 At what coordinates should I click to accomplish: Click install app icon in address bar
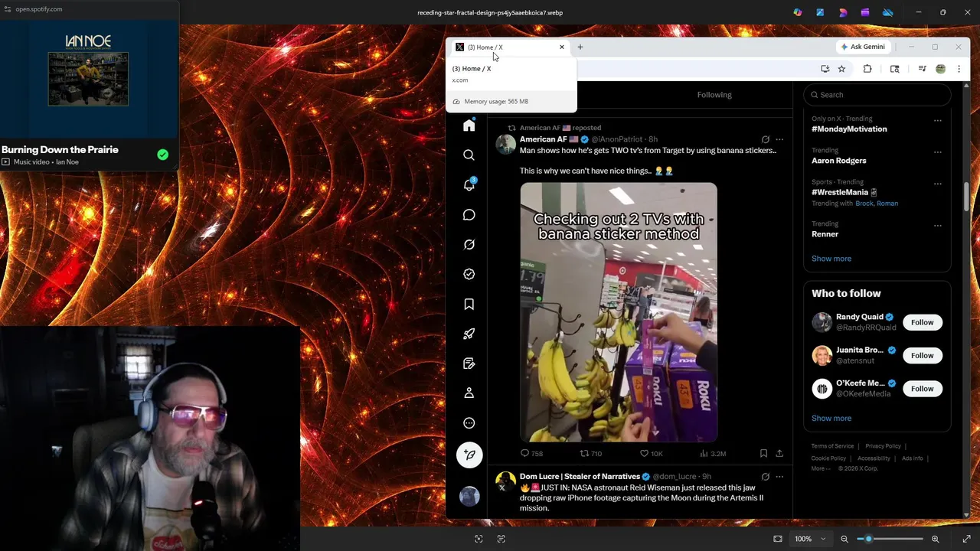(825, 69)
